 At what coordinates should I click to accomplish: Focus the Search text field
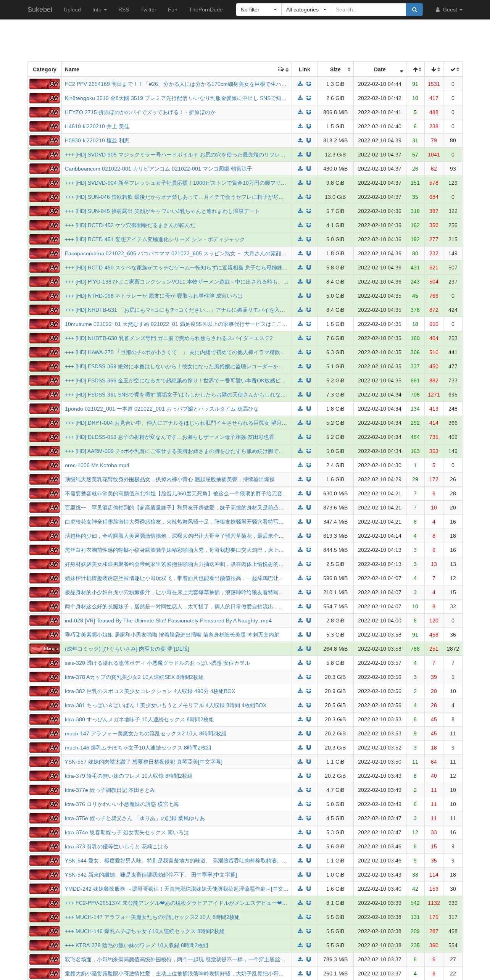[368, 10]
